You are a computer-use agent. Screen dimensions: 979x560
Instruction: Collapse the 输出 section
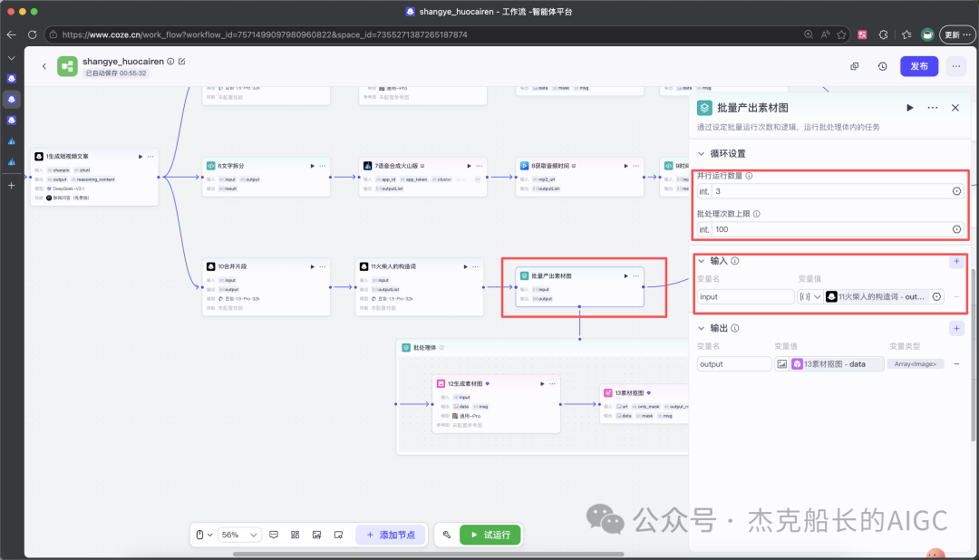tap(701, 328)
